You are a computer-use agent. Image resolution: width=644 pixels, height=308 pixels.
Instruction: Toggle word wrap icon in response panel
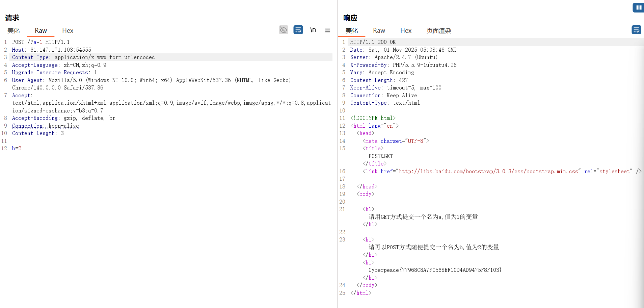point(637,30)
